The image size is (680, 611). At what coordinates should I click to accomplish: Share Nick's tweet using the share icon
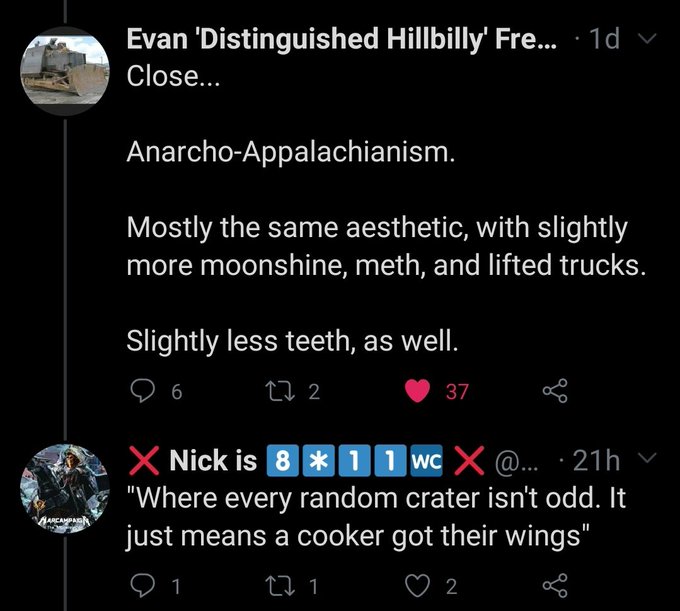(555, 586)
